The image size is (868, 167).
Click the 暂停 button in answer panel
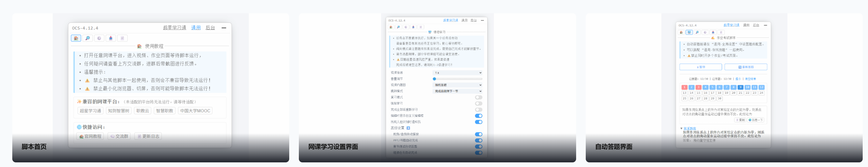point(701,67)
